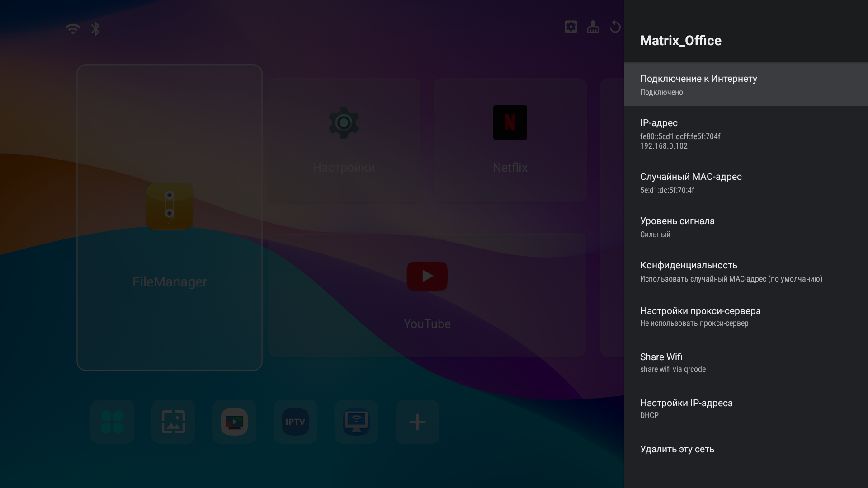This screenshot has width=868, height=488.
Task: Open the FileManager tile
Action: click(x=170, y=217)
